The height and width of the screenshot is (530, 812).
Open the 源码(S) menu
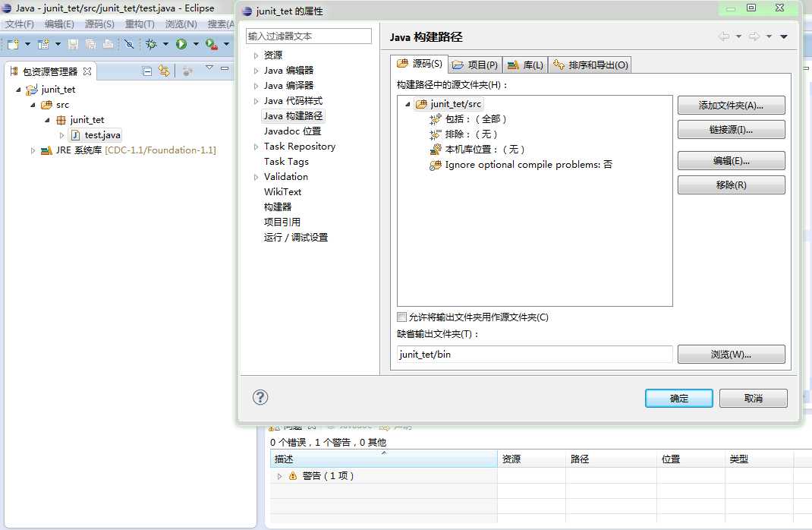tap(99, 24)
